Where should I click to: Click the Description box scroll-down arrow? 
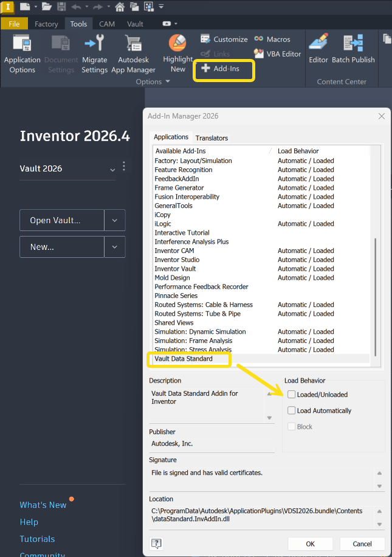tap(269, 418)
